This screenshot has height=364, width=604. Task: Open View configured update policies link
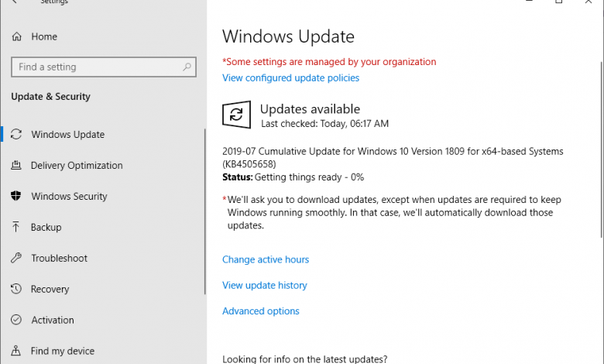click(x=290, y=77)
